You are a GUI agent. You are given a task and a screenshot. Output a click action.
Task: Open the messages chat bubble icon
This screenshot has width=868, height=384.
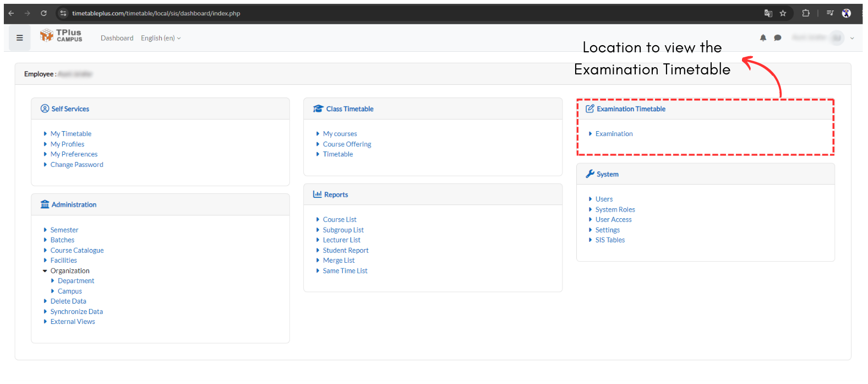click(777, 38)
